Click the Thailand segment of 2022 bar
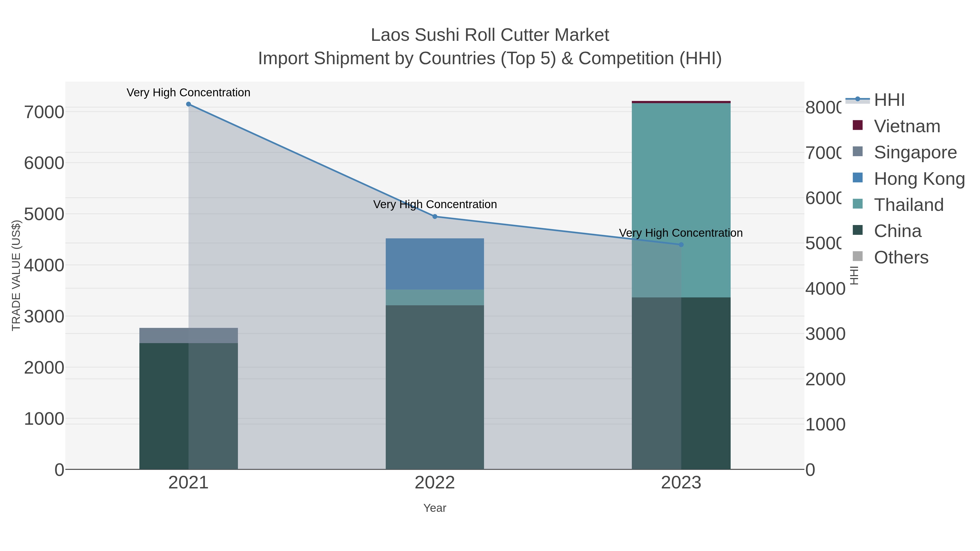Image resolution: width=980 pixels, height=551 pixels. coord(435,297)
